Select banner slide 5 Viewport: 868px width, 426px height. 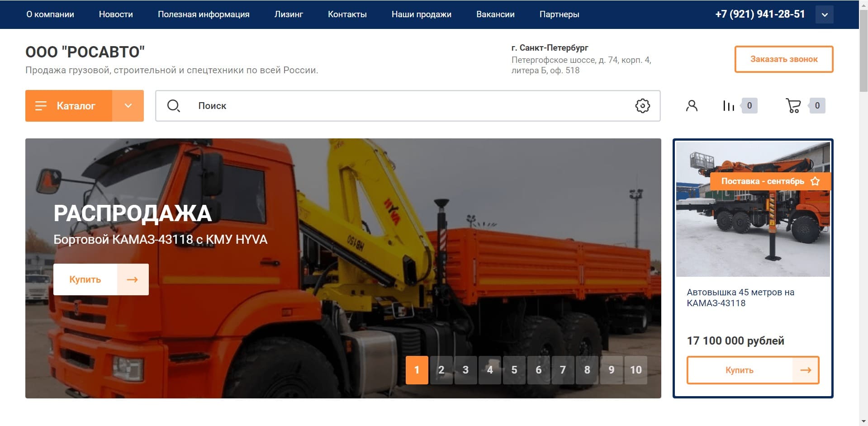(514, 370)
